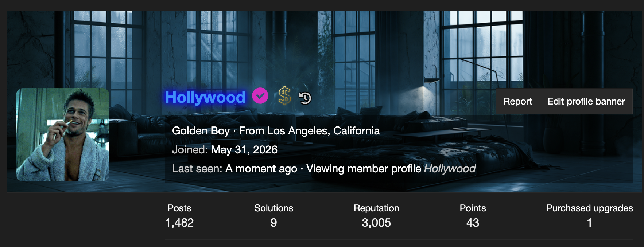
Task: Open the Reputation score 3,005
Action: (376, 223)
